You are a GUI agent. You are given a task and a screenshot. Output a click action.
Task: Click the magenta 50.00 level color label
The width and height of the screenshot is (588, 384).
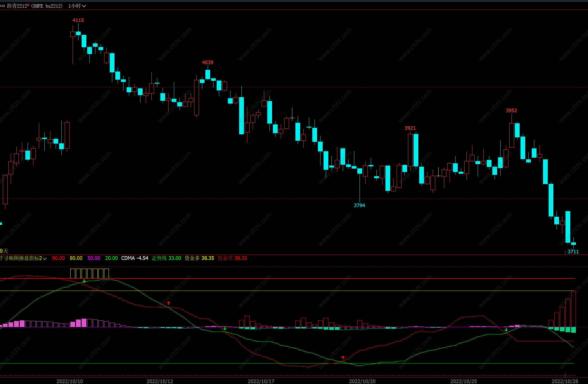pyautogui.click(x=94, y=258)
